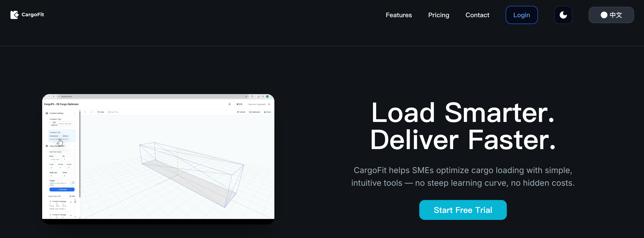Go to the Pricing page

[x=438, y=15]
